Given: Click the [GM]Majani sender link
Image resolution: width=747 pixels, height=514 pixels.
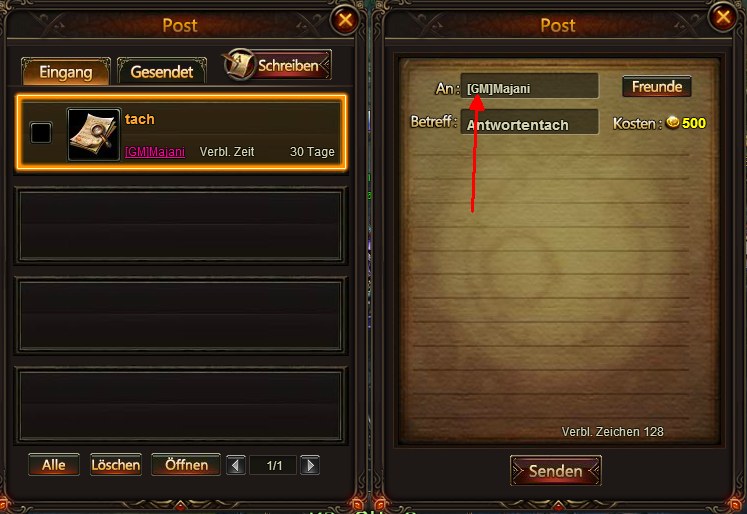Looking at the screenshot, I should coord(155,151).
